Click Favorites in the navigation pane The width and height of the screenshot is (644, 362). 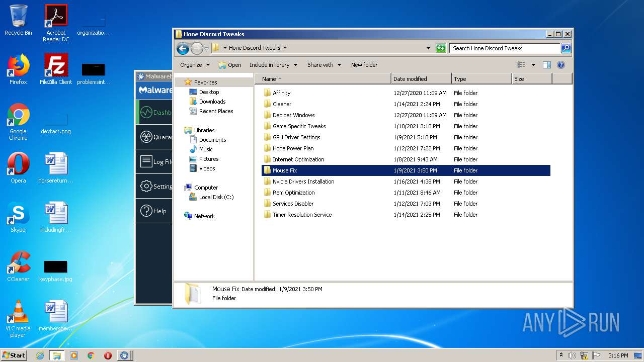205,82
